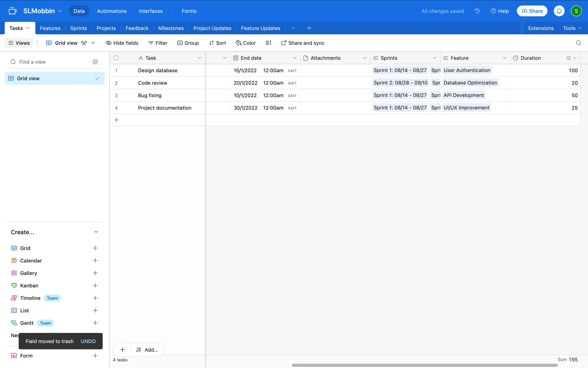Open the base history icon
This screenshot has height=368, width=588.
(x=477, y=11)
